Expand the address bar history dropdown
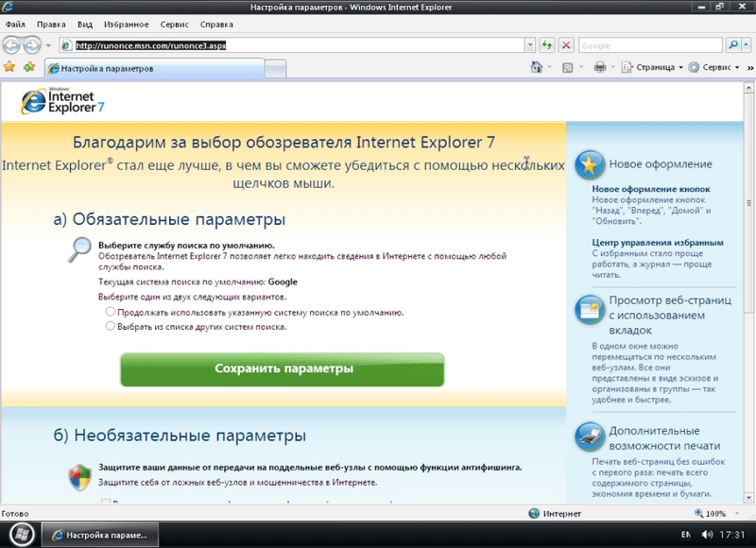756x548 pixels. (530, 45)
